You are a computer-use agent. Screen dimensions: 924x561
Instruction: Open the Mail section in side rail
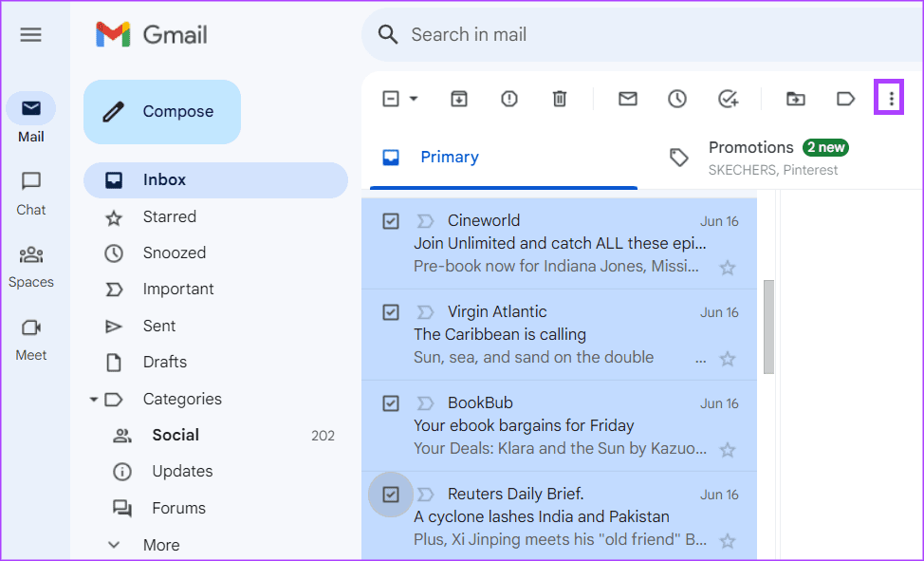pyautogui.click(x=30, y=118)
